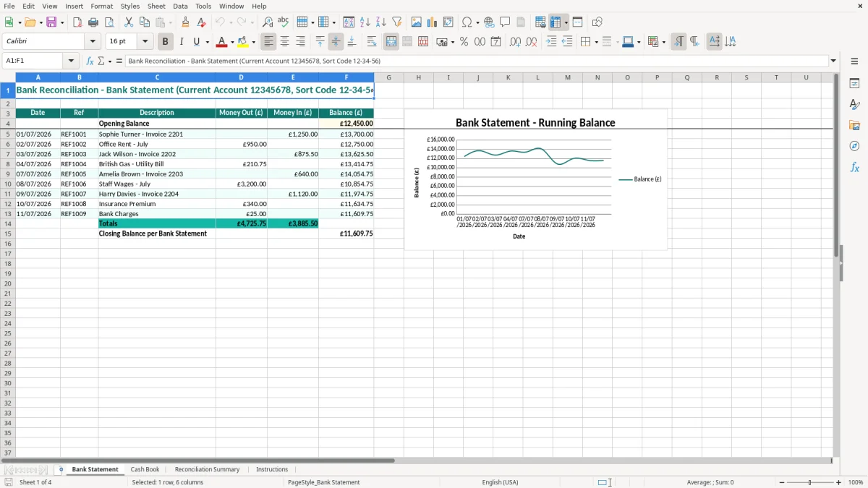Click the Sum (Σ) select function button
The width and height of the screenshot is (868, 488).
tap(101, 61)
